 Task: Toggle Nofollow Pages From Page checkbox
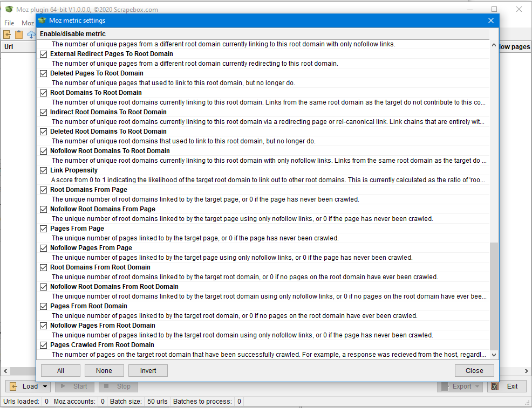[43, 248]
